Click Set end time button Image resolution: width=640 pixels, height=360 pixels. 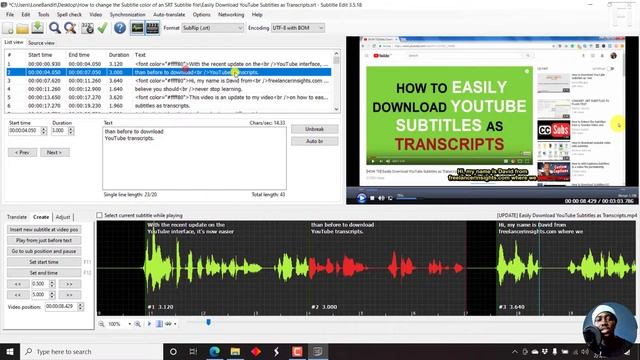44,273
